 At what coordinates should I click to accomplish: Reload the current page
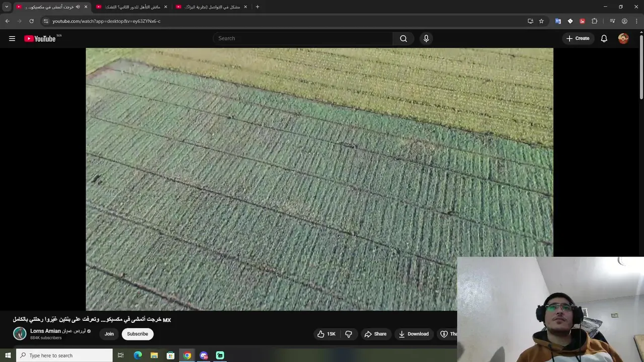click(31, 21)
